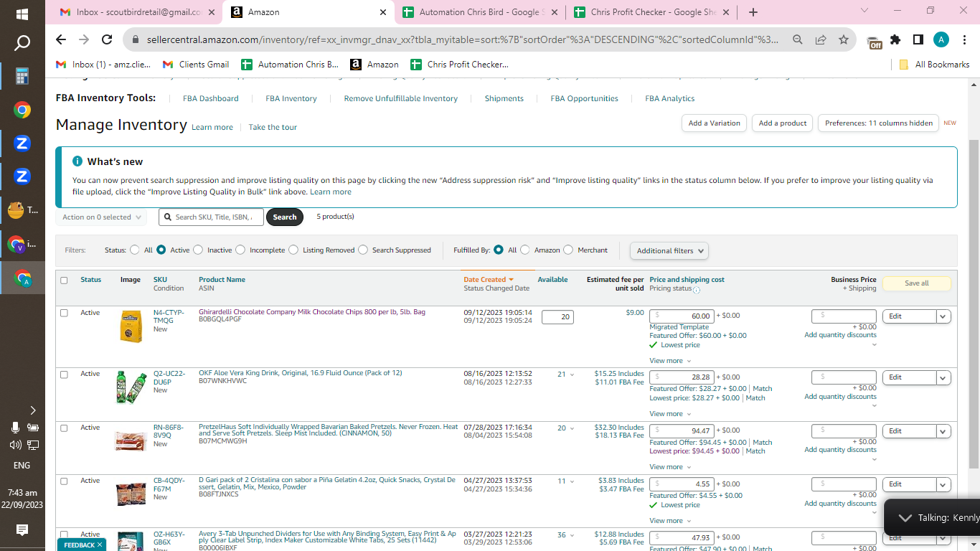The image size is (980, 551).
Task: Sort by Date Created column header
Action: click(488, 280)
